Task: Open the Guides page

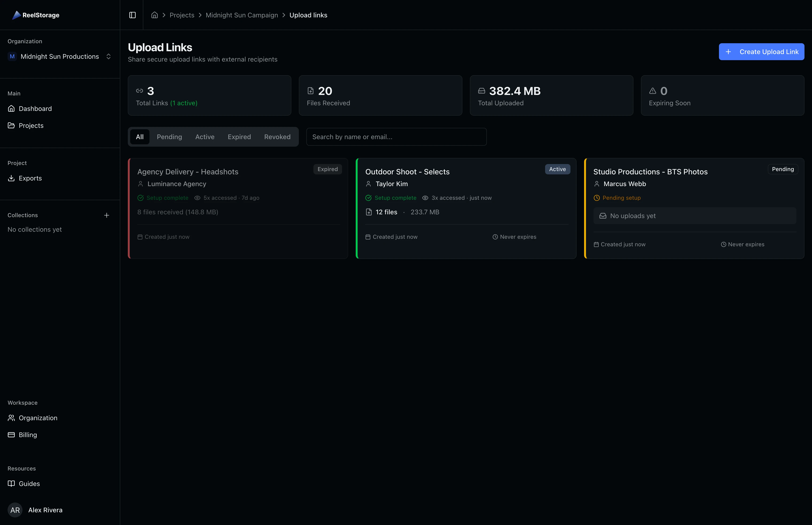Action: pyautogui.click(x=29, y=483)
